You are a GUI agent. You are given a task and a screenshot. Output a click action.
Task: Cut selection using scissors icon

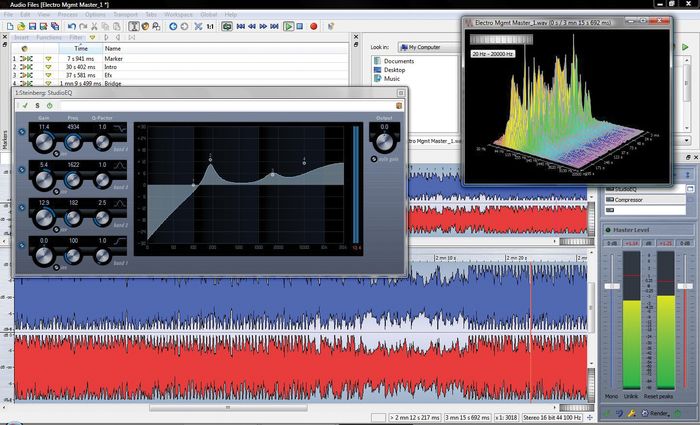[94, 26]
